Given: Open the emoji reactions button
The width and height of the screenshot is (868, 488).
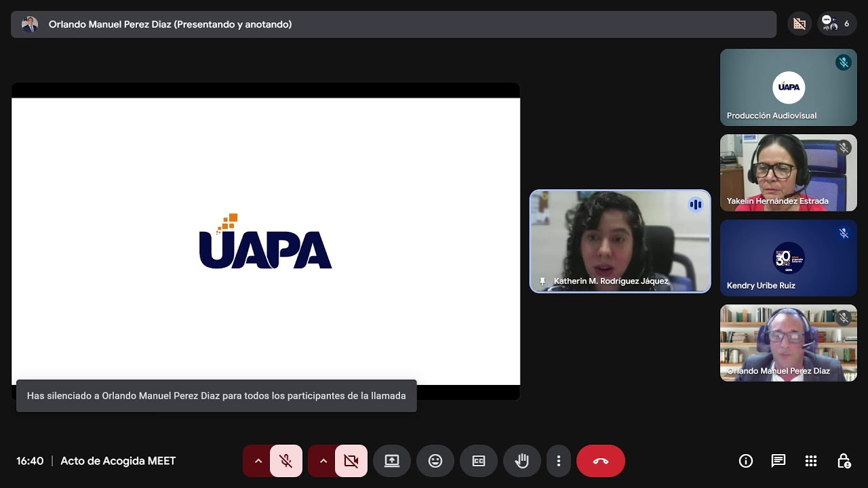Looking at the screenshot, I should 435,461.
